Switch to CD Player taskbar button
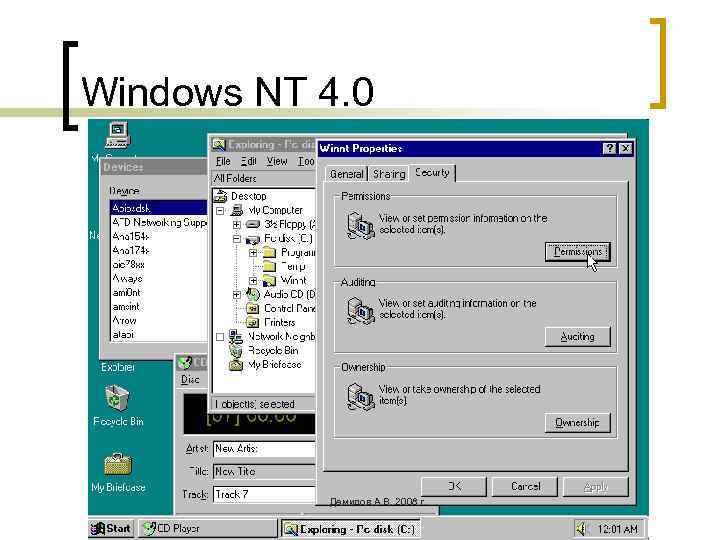This screenshot has width=720, height=540. click(x=208, y=529)
